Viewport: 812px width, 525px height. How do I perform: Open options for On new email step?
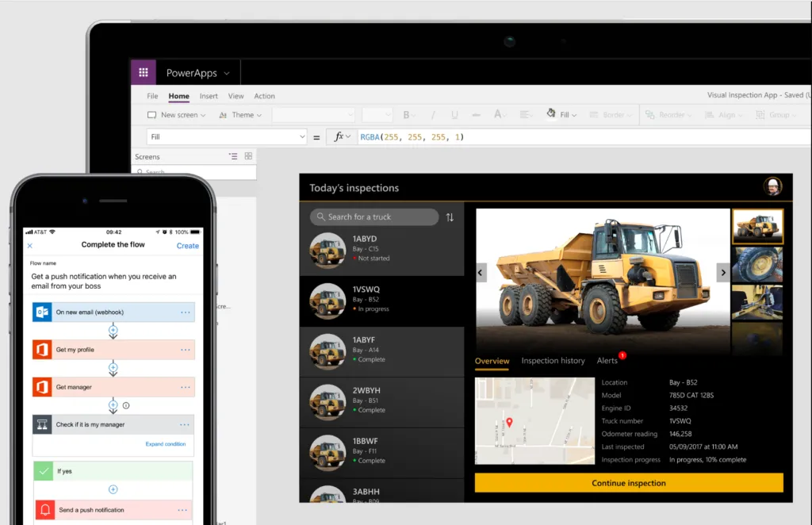(186, 312)
